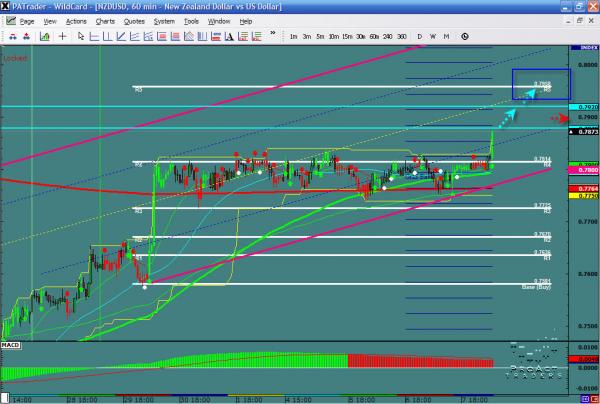
Task: Open the Quotes menu
Action: [x=133, y=20]
